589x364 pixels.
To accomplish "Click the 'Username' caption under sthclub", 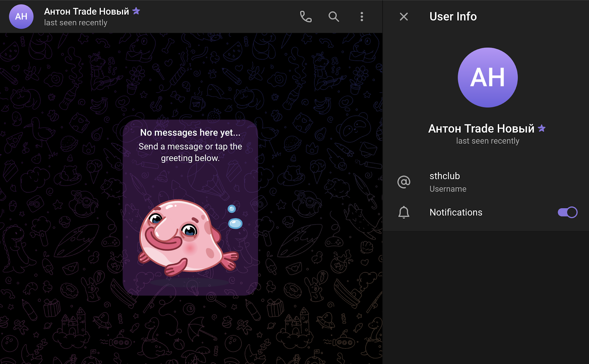I will click(x=448, y=189).
